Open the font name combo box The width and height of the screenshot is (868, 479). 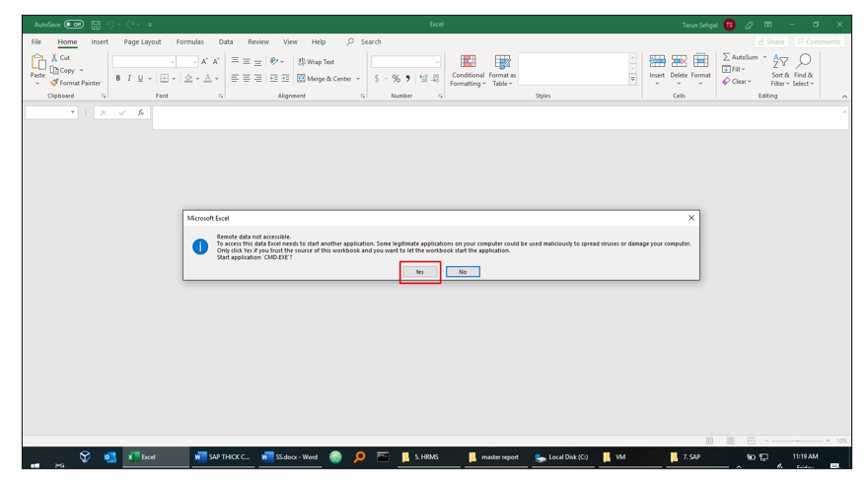(144, 62)
